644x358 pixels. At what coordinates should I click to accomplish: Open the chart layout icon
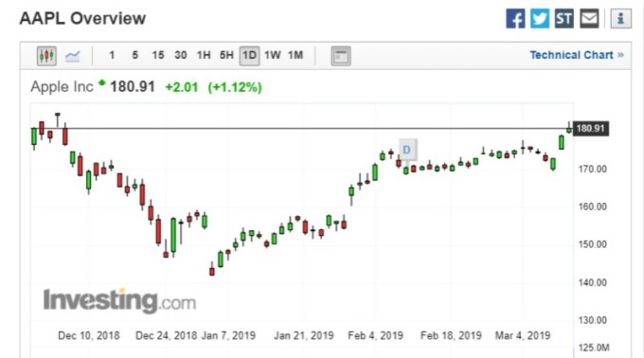coord(341,56)
